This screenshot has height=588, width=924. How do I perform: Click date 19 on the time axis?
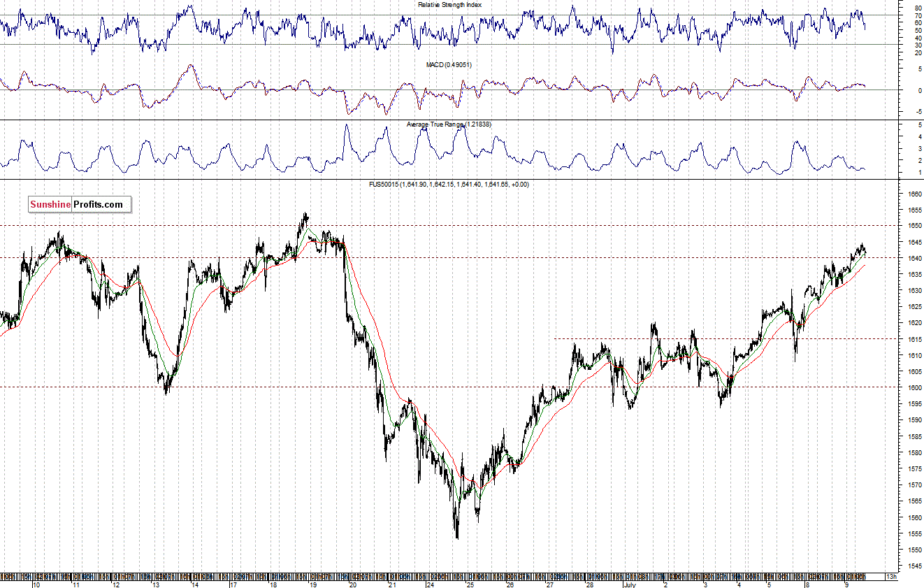[313, 584]
